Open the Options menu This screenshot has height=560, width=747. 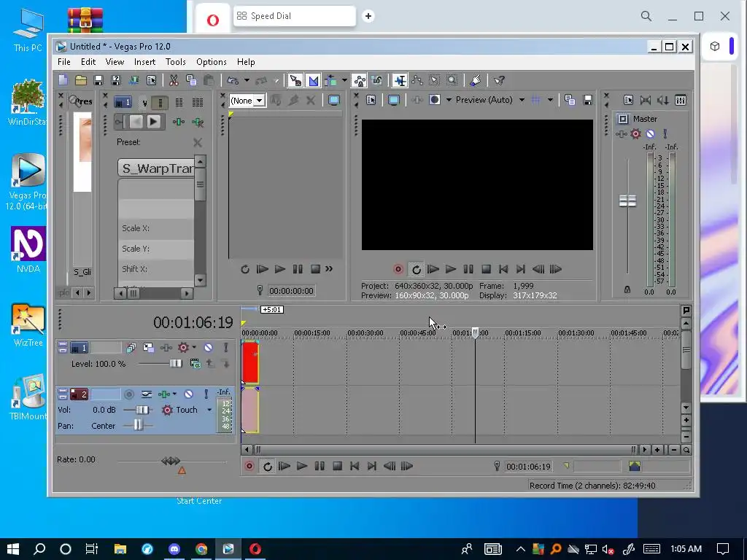click(212, 62)
